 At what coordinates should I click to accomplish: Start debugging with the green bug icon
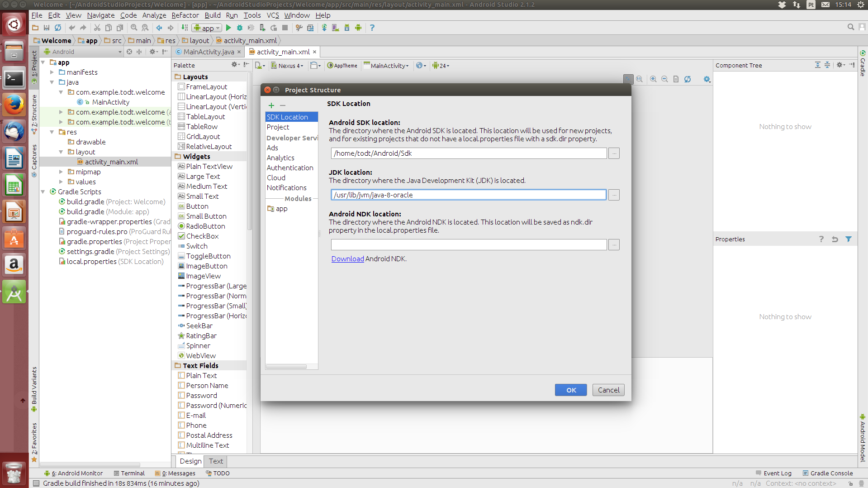click(x=240, y=28)
